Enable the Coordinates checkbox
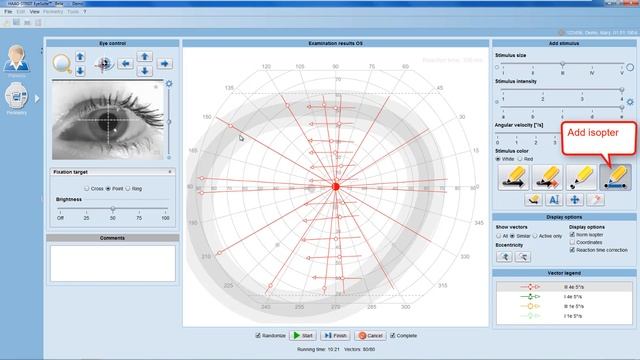The height and width of the screenshot is (360, 640). tap(572, 242)
